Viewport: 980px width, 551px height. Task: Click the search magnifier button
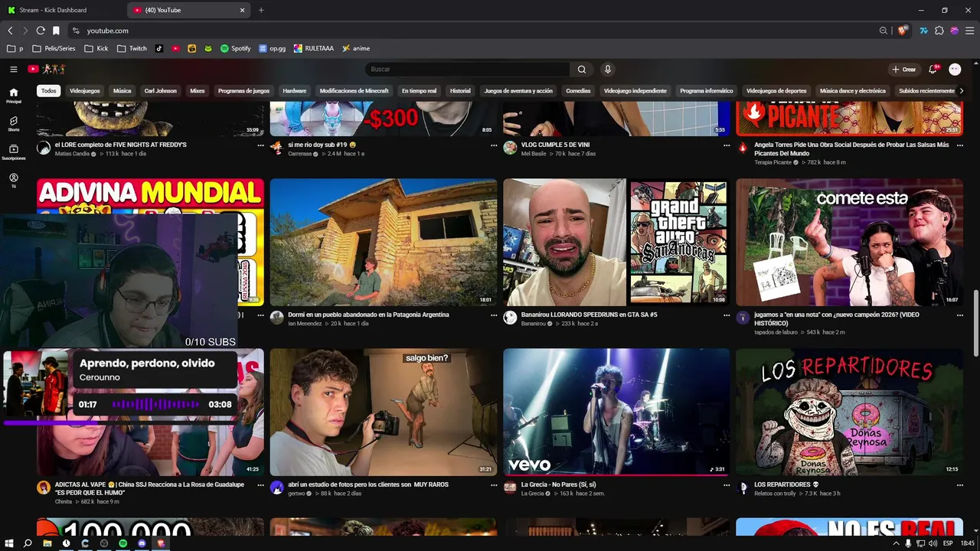pos(582,69)
